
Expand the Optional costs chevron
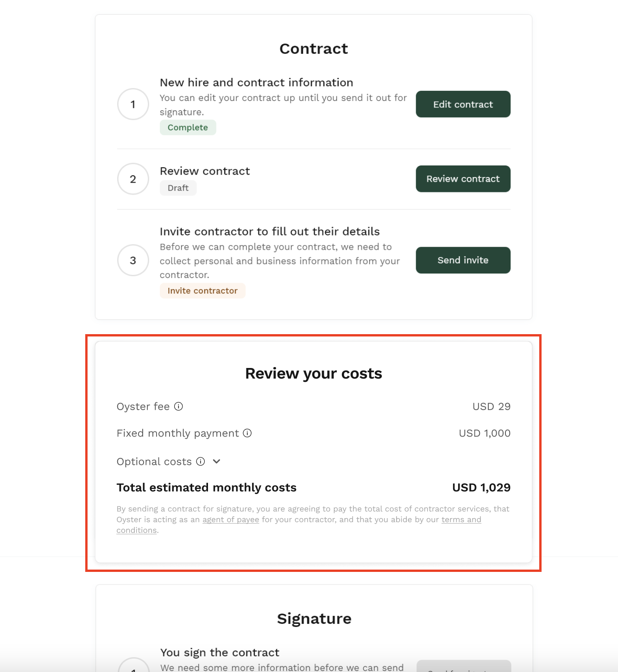tap(216, 461)
